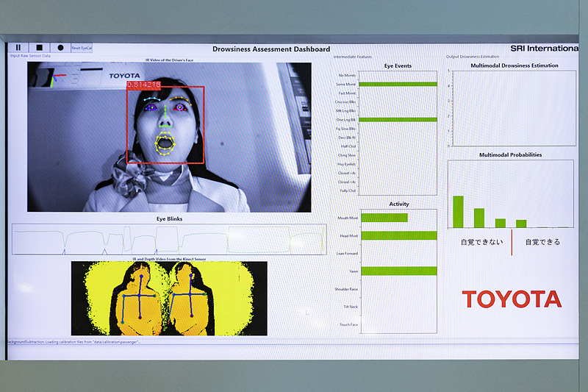
Task: Click the green 'Mouth Mvnt' activity bar
Action: tap(384, 218)
